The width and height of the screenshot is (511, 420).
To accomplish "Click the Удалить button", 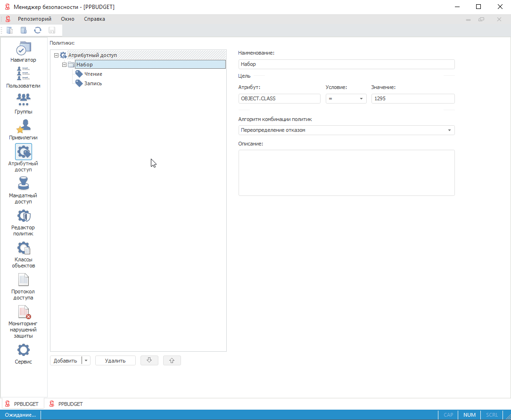I will (115, 361).
